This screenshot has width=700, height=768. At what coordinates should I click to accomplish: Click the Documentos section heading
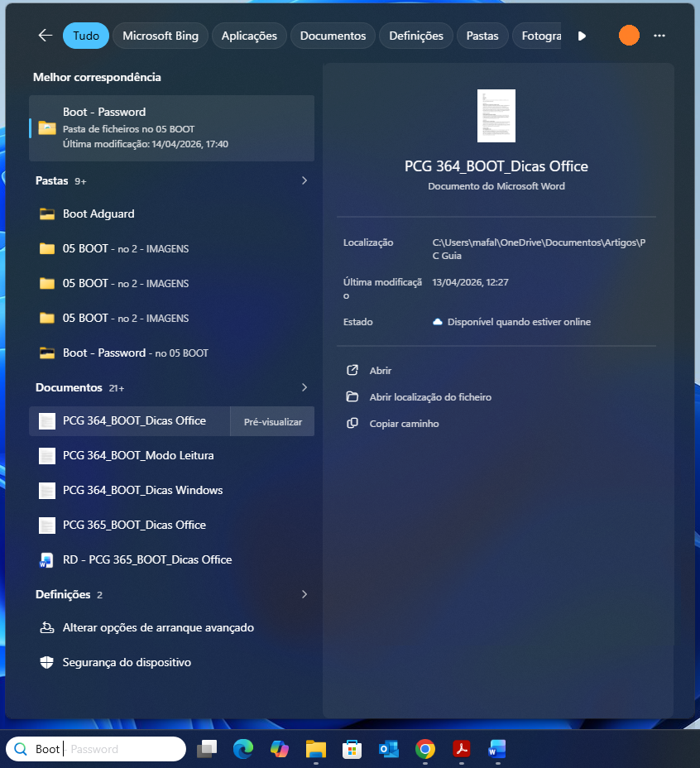point(69,387)
